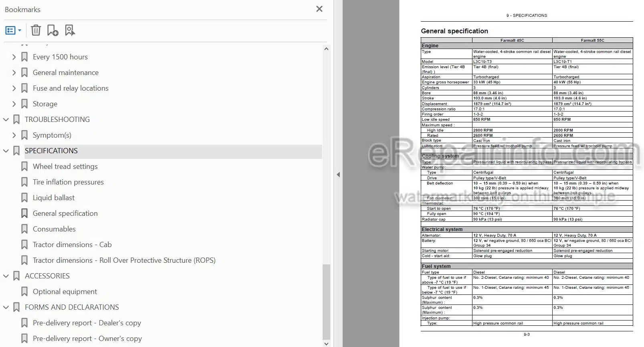Image resolution: width=644 pixels, height=347 pixels.
Task: Expand Fuse and relay locations bookmark
Action: tap(14, 88)
